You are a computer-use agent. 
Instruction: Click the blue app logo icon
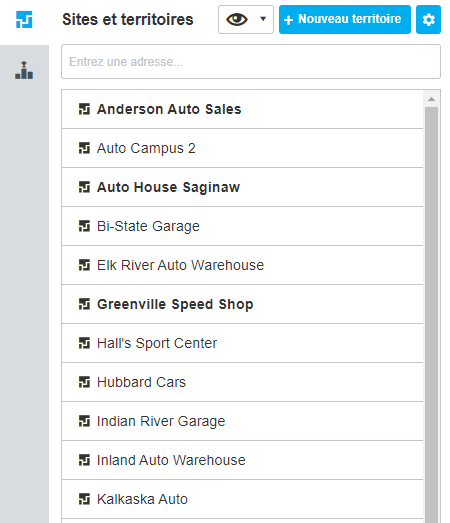24,19
